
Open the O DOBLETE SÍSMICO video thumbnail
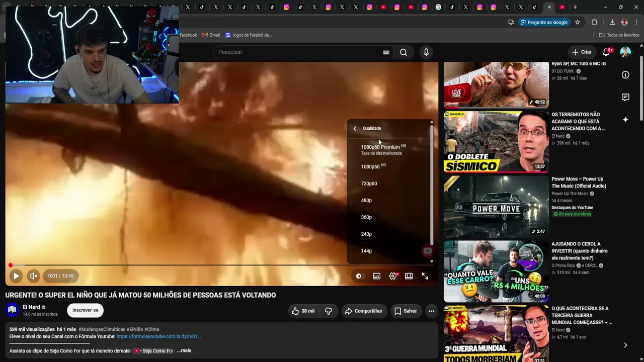pos(496,142)
